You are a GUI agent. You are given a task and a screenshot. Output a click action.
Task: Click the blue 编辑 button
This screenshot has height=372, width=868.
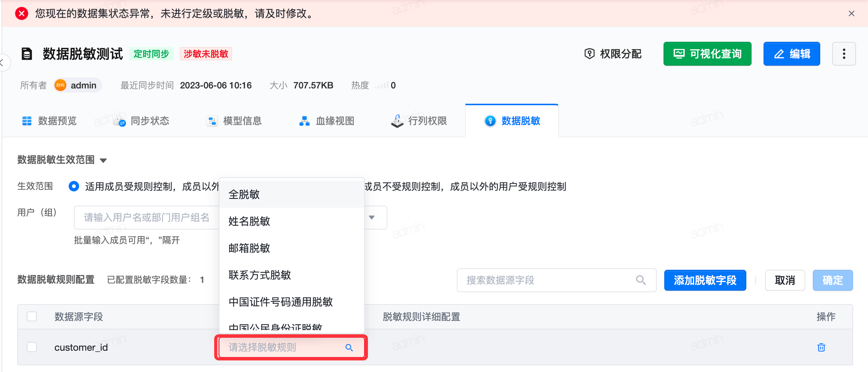791,54
